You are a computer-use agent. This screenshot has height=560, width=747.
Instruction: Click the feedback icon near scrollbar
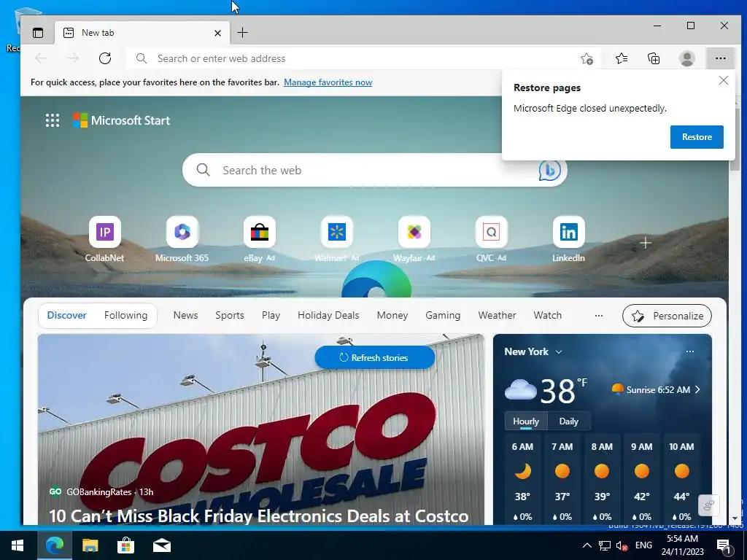click(x=708, y=505)
